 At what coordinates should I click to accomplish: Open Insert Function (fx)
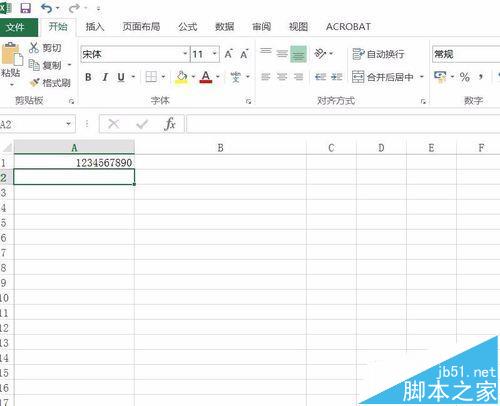pos(170,124)
